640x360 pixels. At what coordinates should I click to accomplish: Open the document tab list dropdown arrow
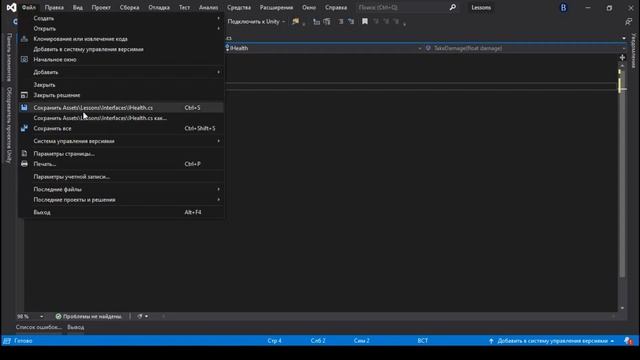point(624,38)
